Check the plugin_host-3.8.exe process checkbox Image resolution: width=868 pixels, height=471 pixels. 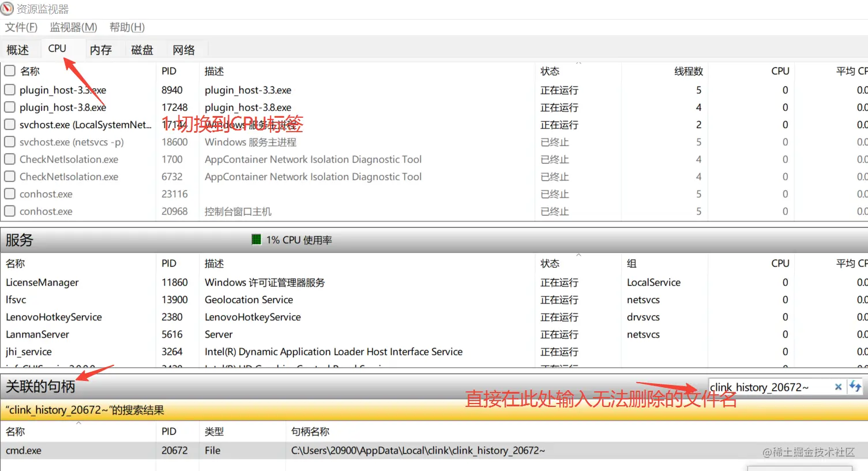pos(9,107)
